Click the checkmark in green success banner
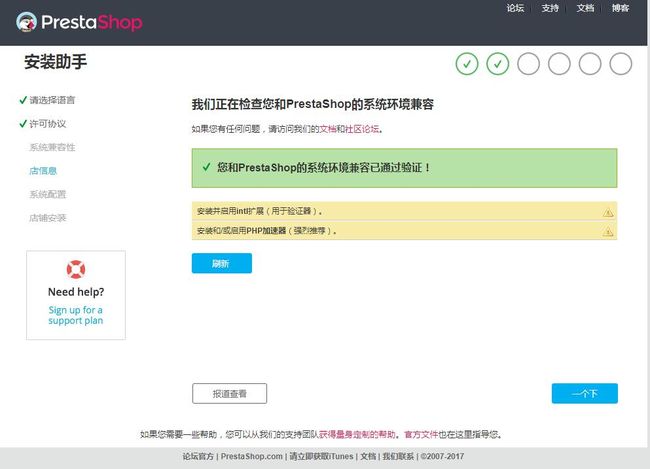650x469 pixels. click(206, 167)
